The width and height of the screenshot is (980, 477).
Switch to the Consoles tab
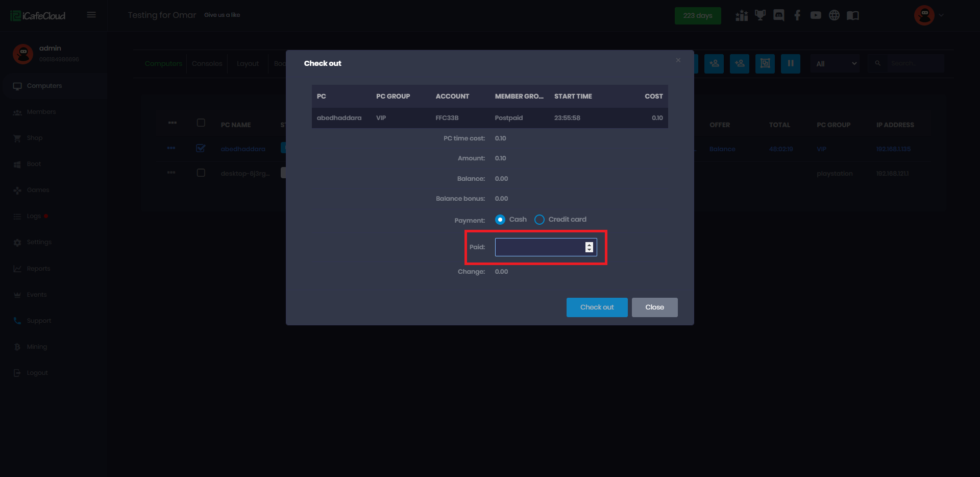coord(207,64)
